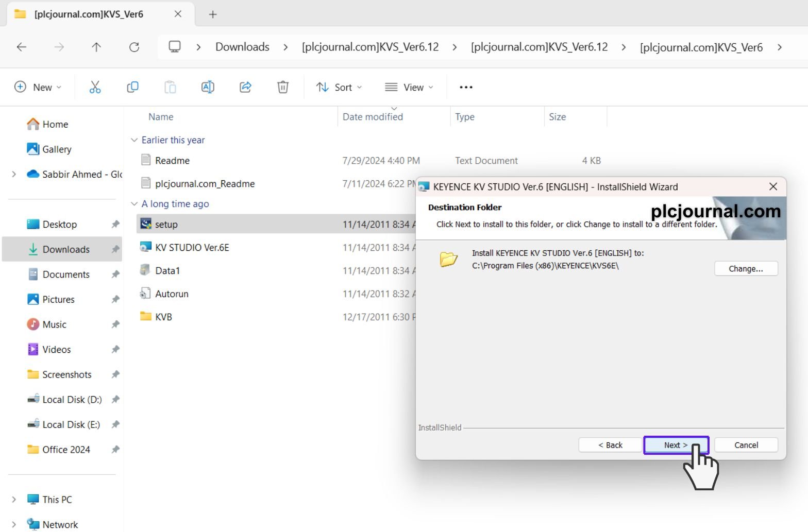Open Documents in the sidebar

[x=66, y=274]
